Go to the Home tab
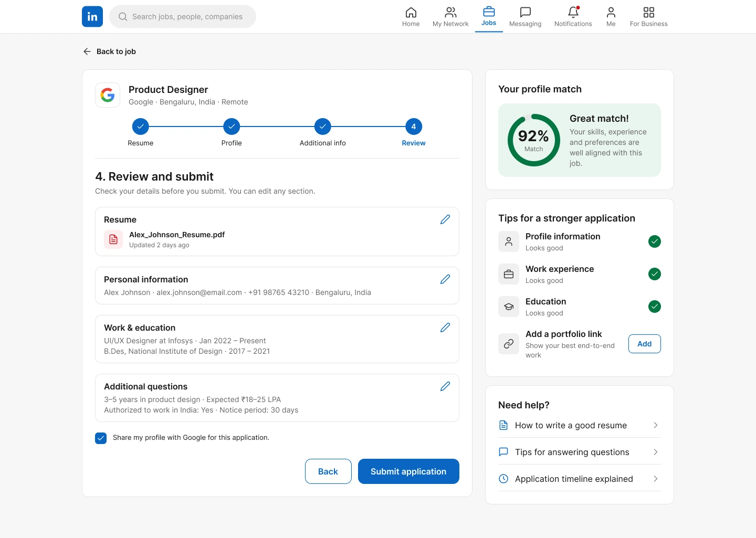Image resolution: width=756 pixels, height=538 pixels. pos(411,17)
